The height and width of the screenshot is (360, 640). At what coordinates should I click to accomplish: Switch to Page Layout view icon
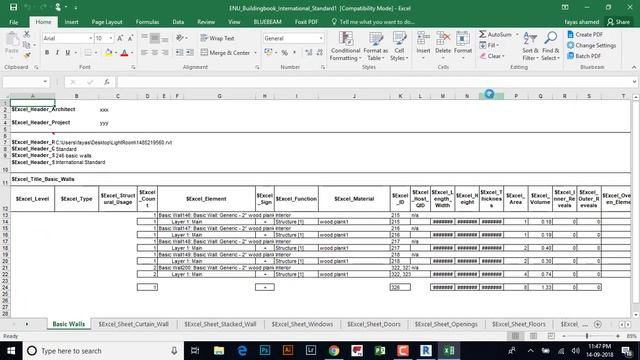click(x=533, y=336)
